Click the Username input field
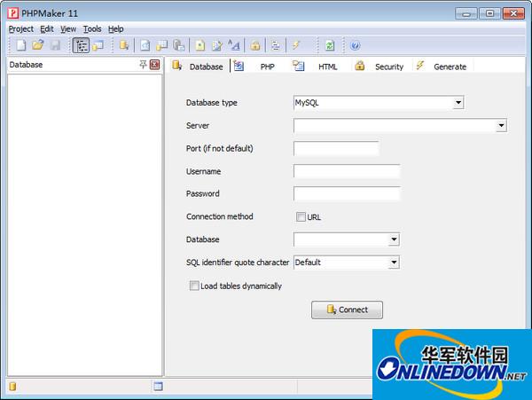532x400 pixels. (x=347, y=171)
